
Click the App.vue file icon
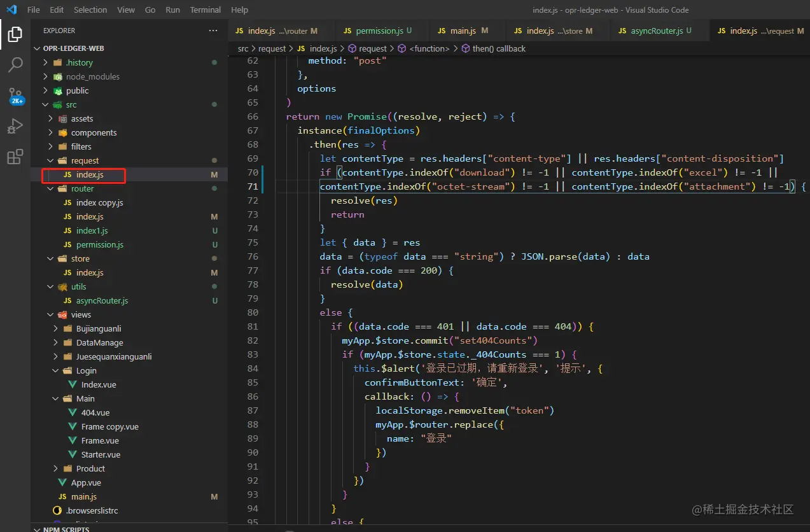pos(62,482)
